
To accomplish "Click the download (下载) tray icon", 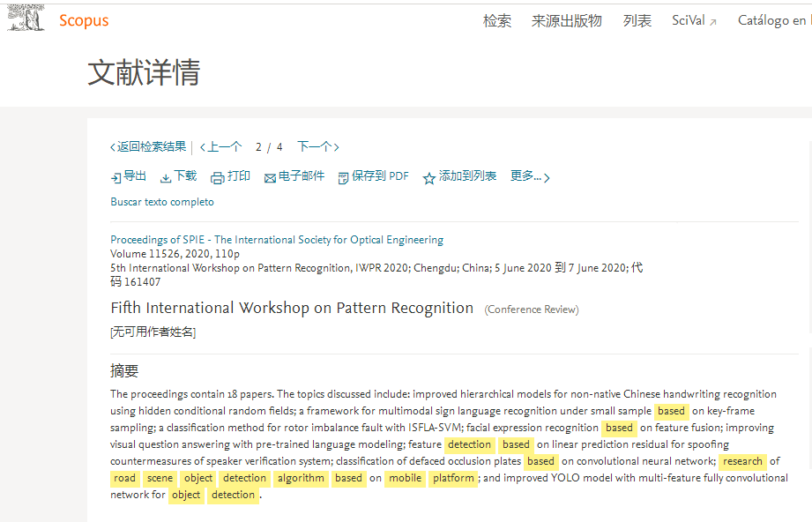I will 166,177.
